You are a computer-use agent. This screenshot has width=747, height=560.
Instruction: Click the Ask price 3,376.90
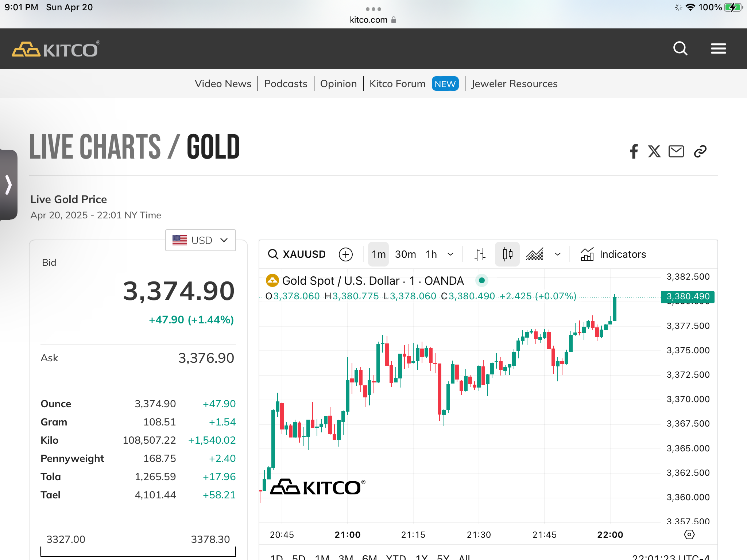coord(206,358)
